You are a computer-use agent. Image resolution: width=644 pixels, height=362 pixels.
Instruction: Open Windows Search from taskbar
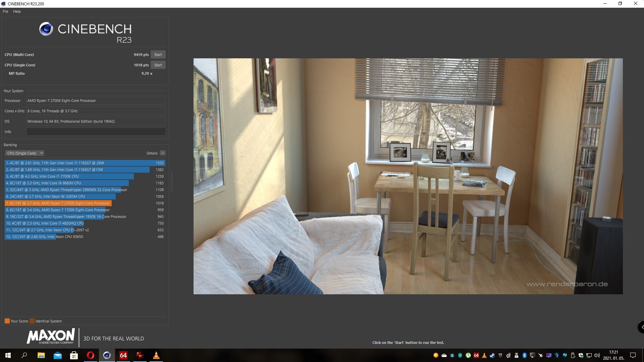coord(24,355)
